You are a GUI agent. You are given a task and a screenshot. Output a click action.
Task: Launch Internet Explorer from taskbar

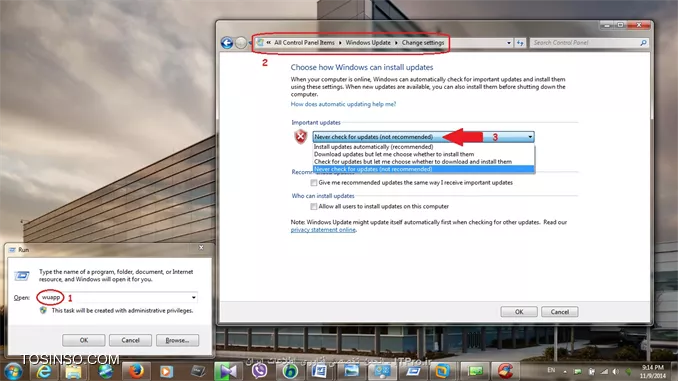point(43,371)
